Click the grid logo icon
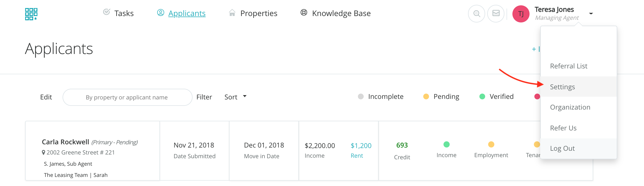The width and height of the screenshot is (644, 186). (x=31, y=14)
